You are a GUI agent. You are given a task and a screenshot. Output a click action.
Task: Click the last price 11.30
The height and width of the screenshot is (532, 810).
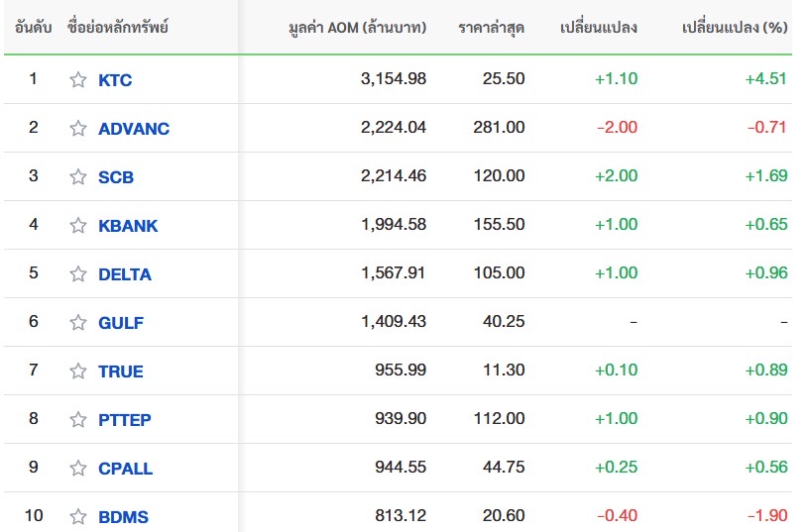tap(504, 370)
